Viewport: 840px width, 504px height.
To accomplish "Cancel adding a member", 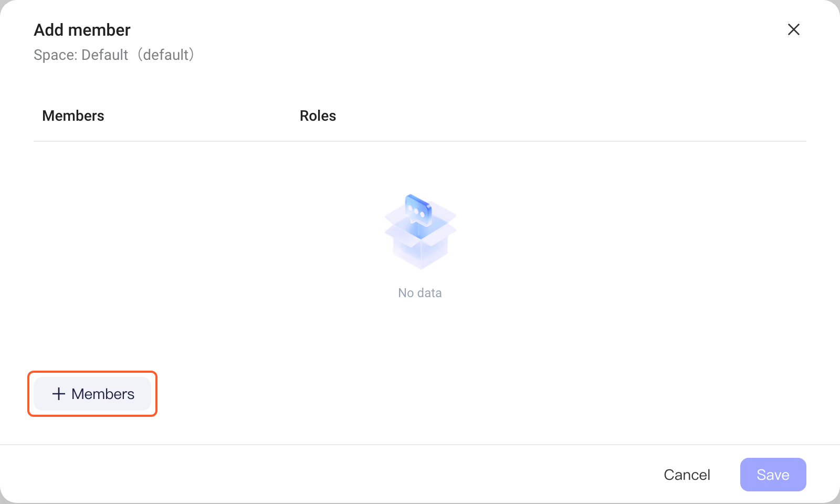I will coord(687,475).
